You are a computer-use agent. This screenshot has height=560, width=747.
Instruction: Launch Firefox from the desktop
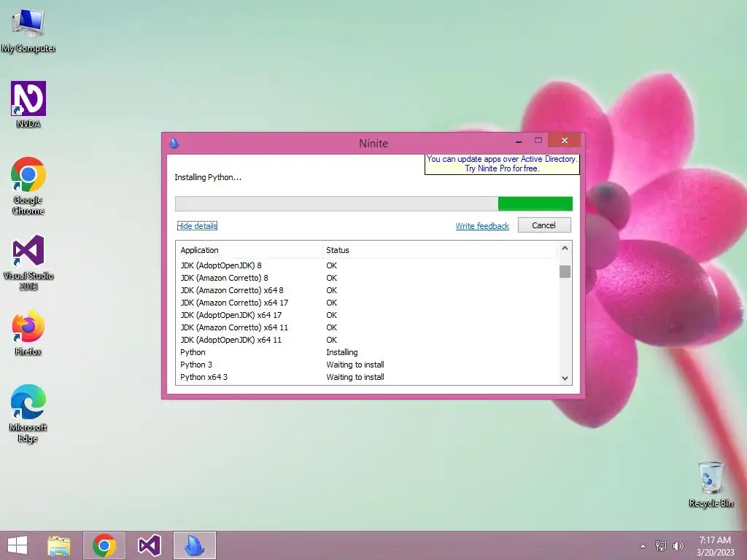(28, 332)
